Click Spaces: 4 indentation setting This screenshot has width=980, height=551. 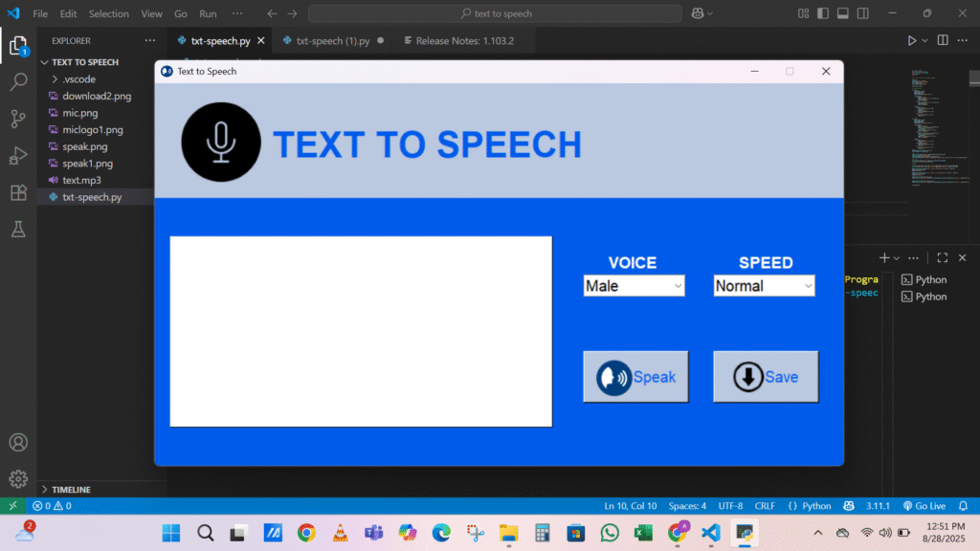687,506
